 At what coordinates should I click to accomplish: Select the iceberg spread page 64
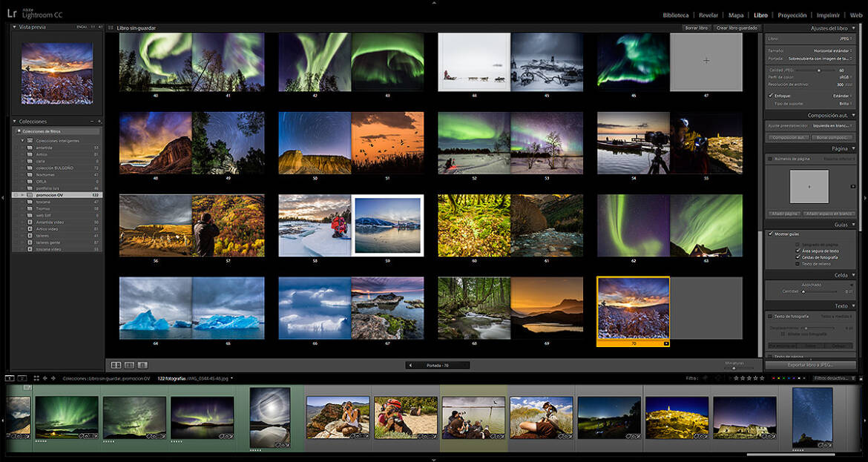(156, 308)
